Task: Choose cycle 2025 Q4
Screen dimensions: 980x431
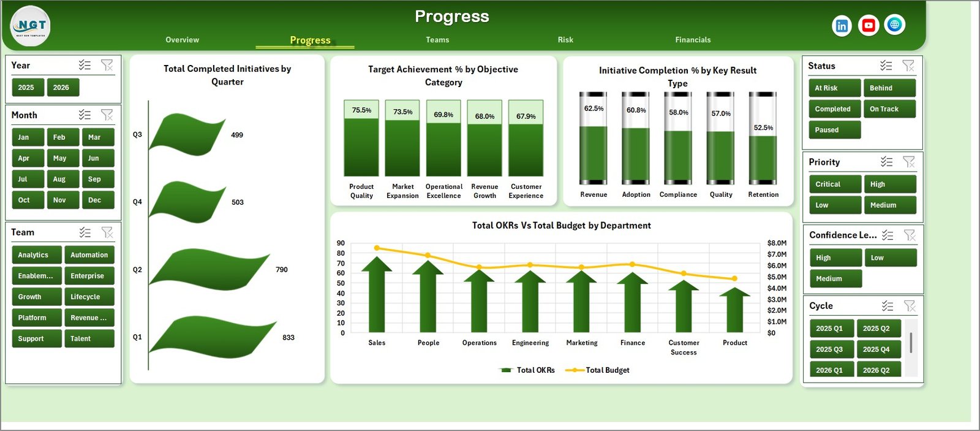Action: 879,349
